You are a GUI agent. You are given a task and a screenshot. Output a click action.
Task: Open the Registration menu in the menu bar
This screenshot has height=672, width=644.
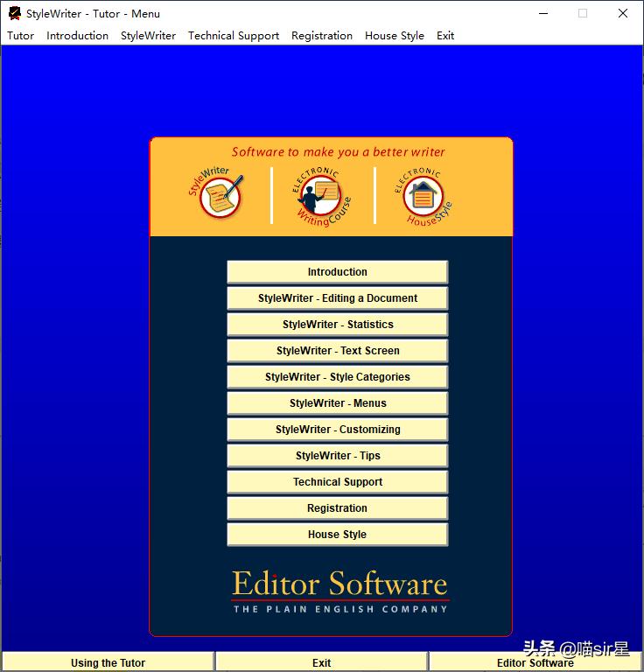[322, 36]
